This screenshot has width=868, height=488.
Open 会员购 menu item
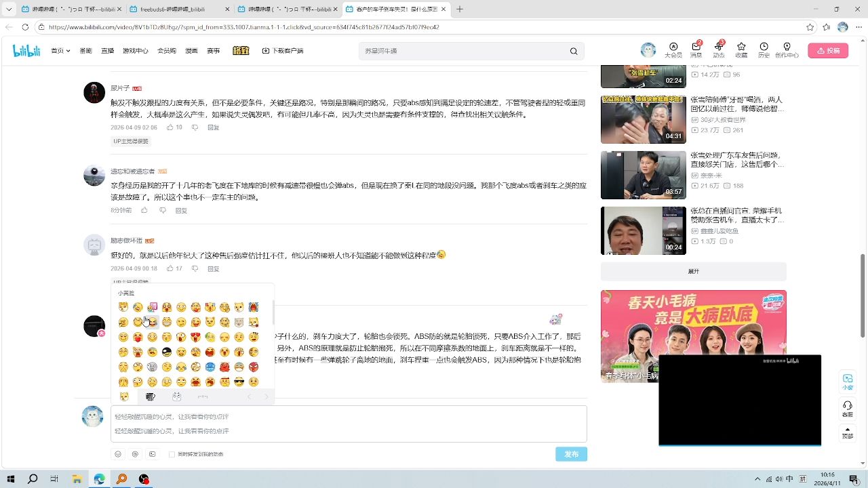[166, 51]
